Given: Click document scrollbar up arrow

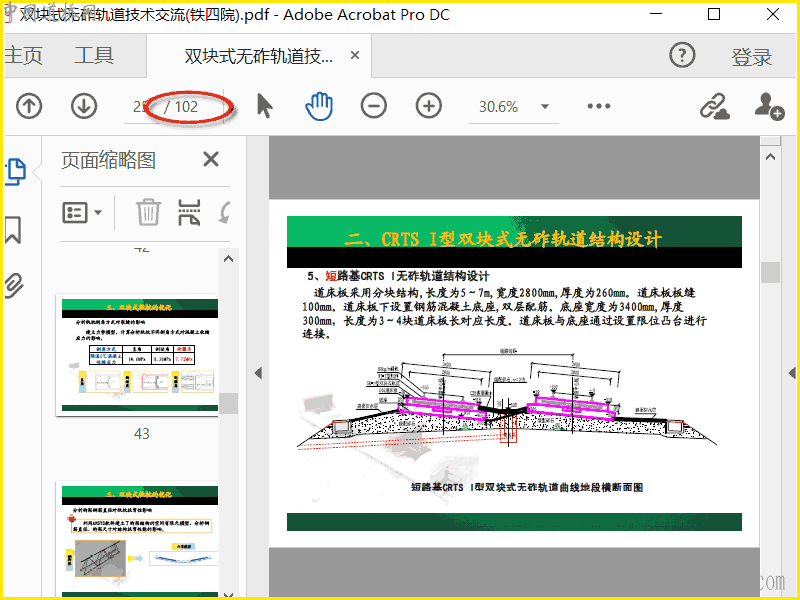Looking at the screenshot, I should pyautogui.click(x=770, y=157).
